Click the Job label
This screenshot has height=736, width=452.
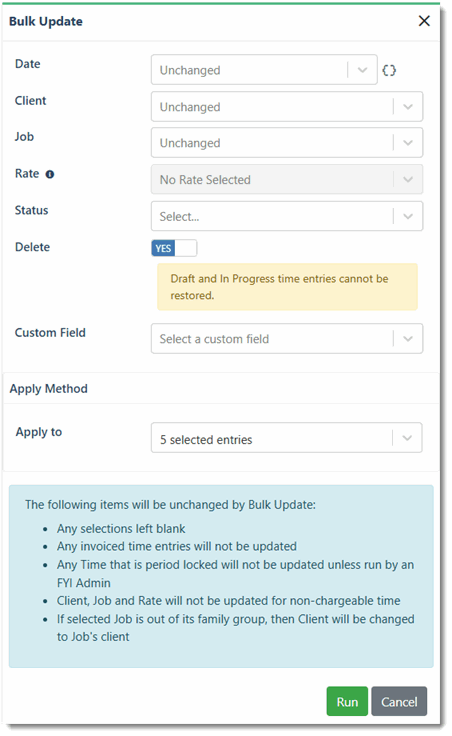click(24, 137)
